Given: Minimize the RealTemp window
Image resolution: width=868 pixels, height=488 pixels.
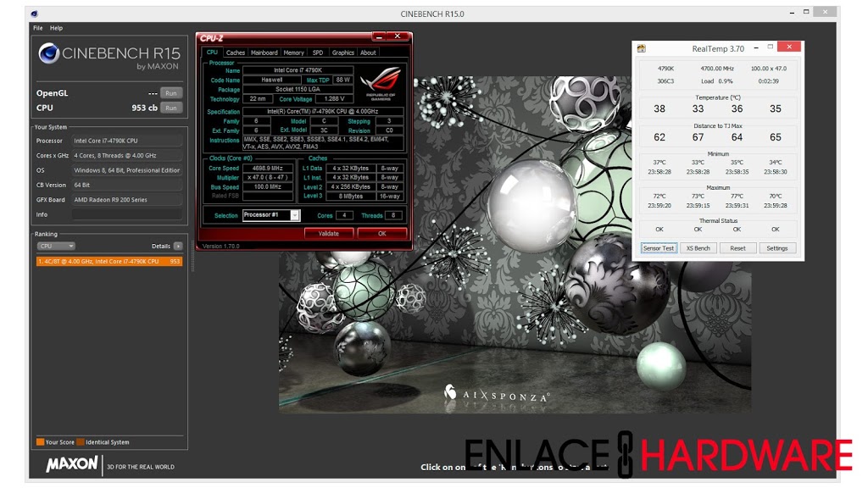Looking at the screenshot, I should (756, 48).
